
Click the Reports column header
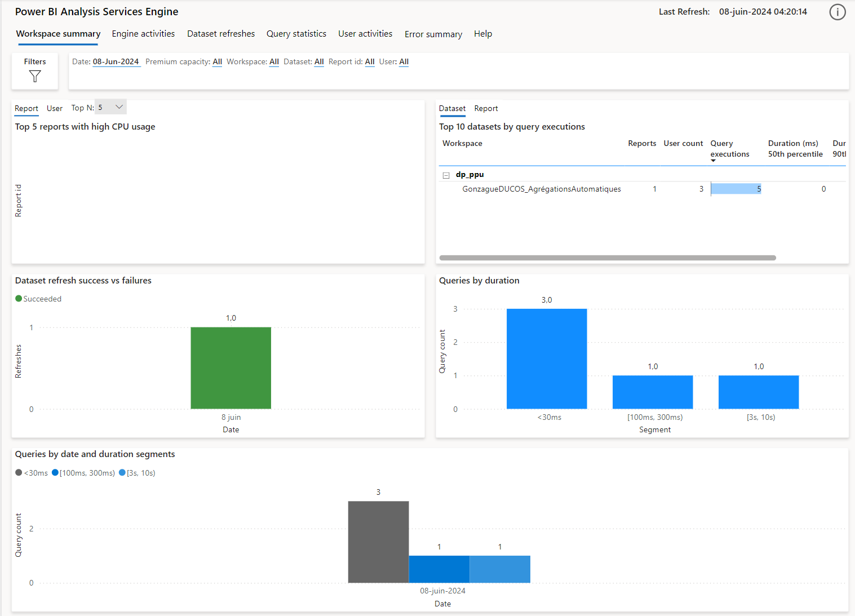point(642,143)
